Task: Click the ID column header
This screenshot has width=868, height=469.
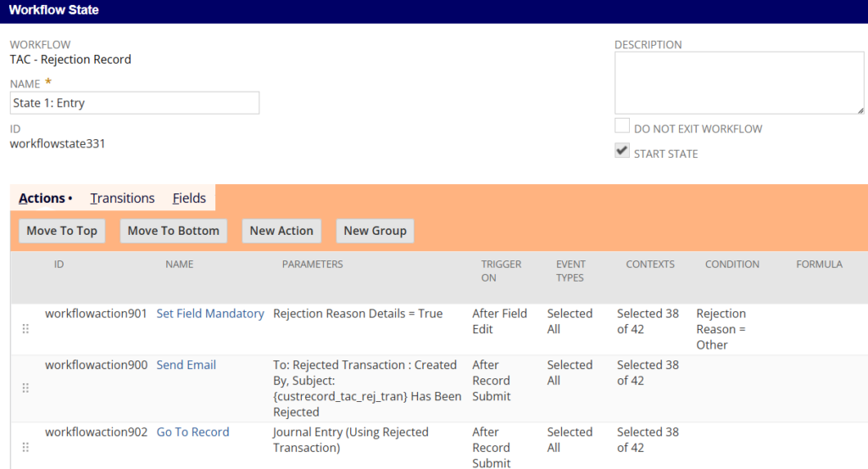Action: (58, 264)
